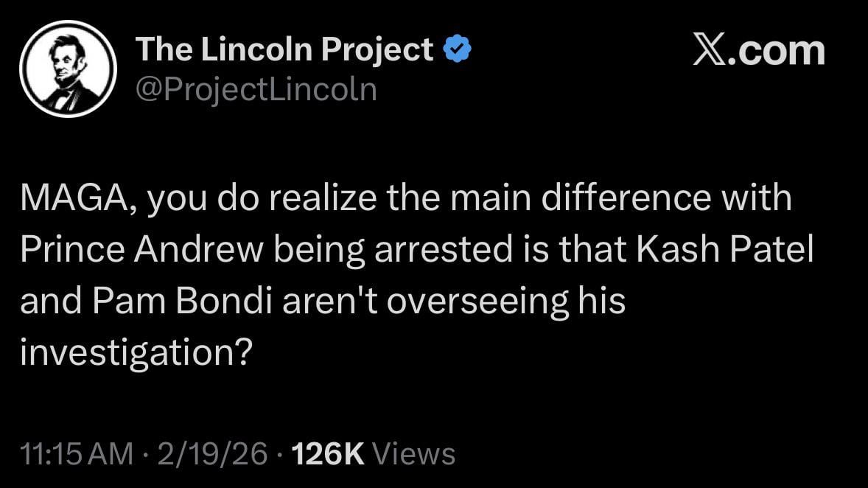This screenshot has width=868, height=488.
Task: Click the 126K view count number
Action: pyautogui.click(x=329, y=454)
